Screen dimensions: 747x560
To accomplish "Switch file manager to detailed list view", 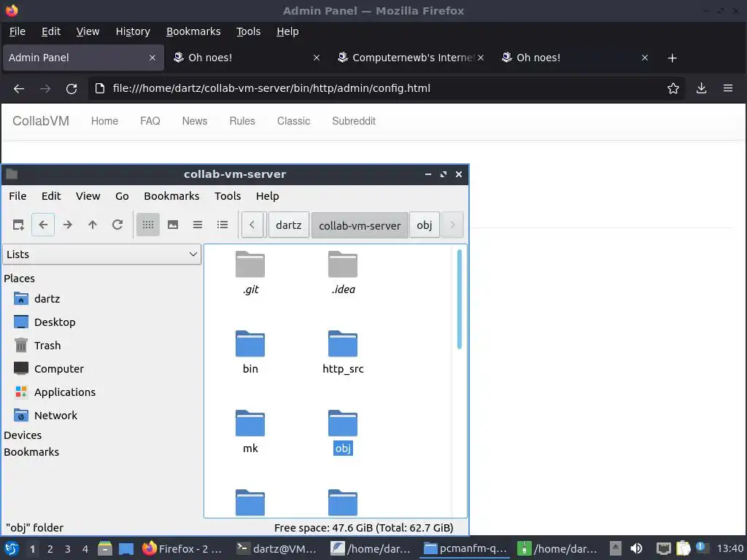I will tap(222, 225).
